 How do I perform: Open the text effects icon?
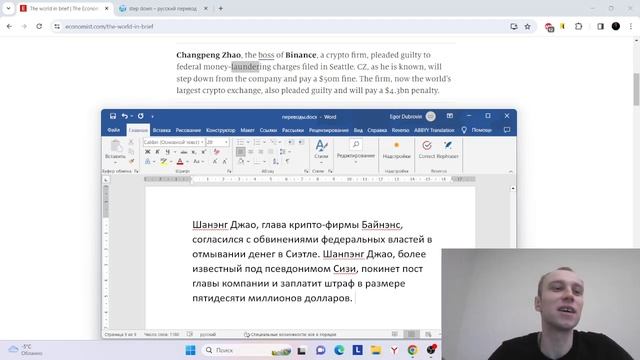tap(149, 162)
